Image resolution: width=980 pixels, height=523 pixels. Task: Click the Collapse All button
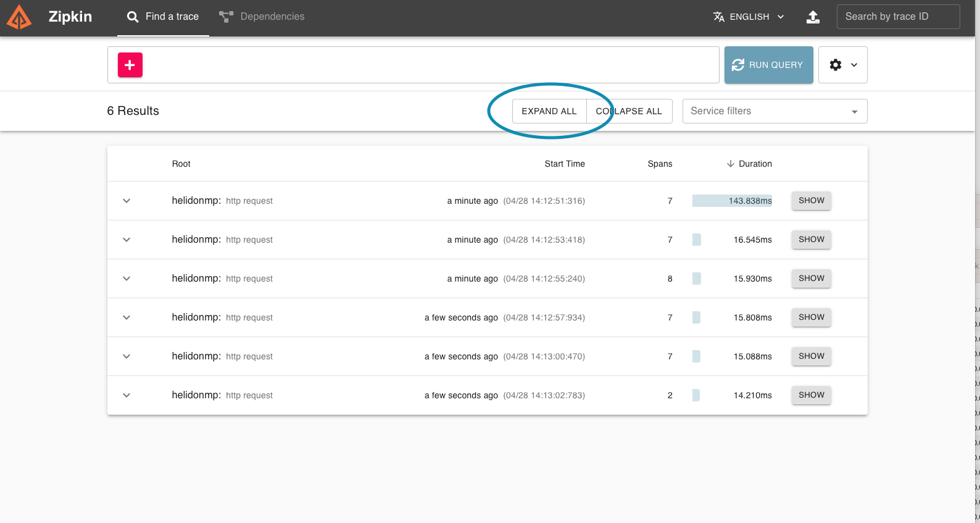629,111
